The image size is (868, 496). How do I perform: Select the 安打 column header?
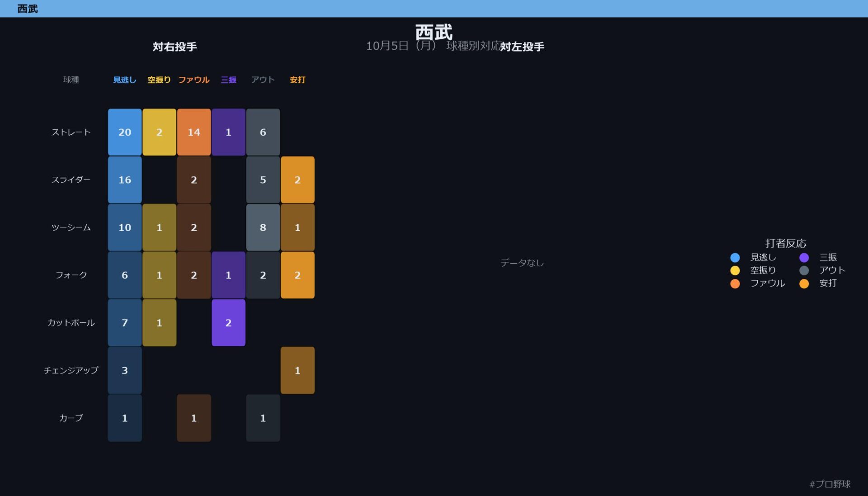[x=297, y=80]
